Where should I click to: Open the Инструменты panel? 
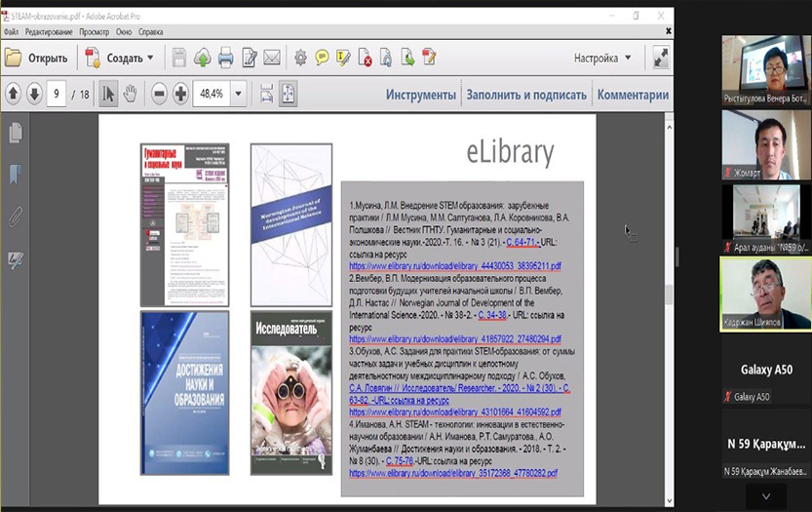tap(420, 95)
